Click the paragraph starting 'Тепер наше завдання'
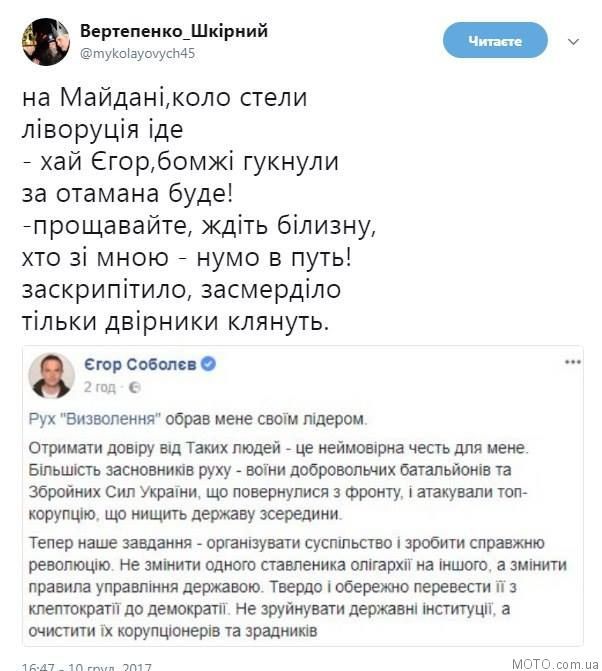Viewport: 602px width, 671px height. (x=298, y=587)
